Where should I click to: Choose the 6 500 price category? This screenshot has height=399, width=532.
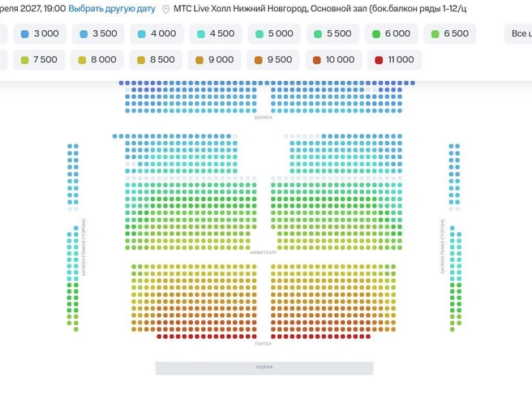coord(450,33)
